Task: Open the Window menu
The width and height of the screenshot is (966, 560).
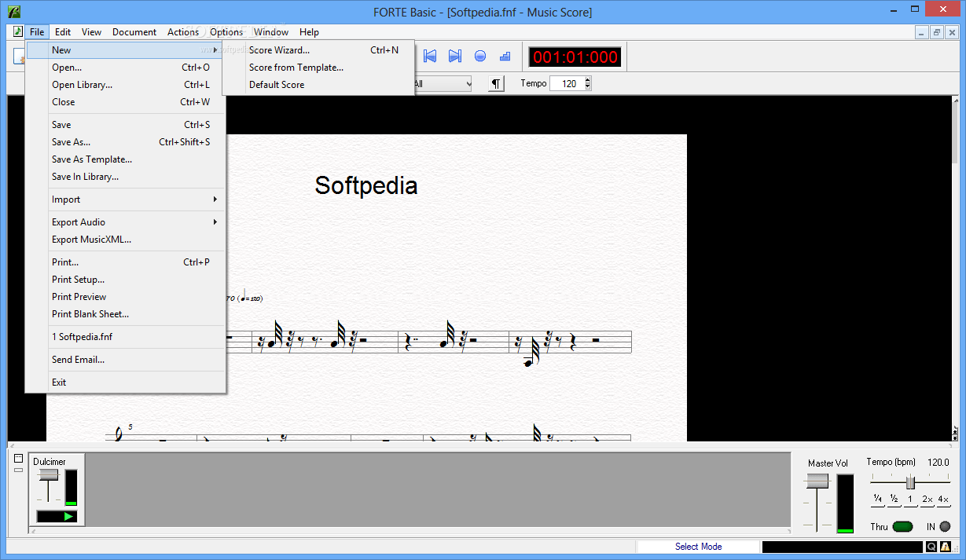Action: click(271, 32)
